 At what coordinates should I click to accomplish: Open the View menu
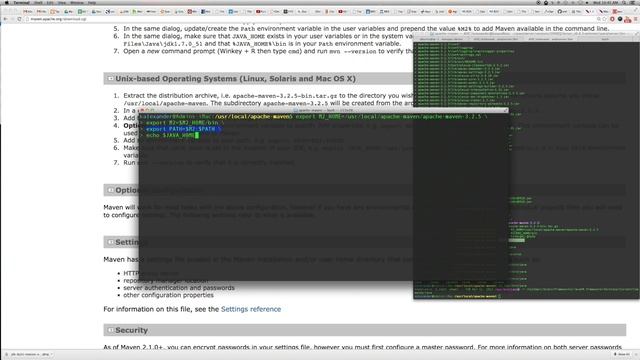click(62, 2)
